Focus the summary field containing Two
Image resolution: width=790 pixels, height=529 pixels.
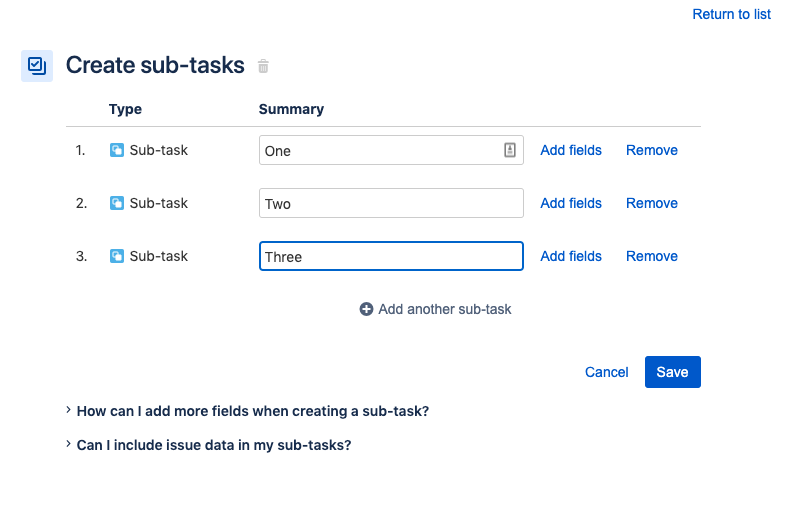[390, 203]
